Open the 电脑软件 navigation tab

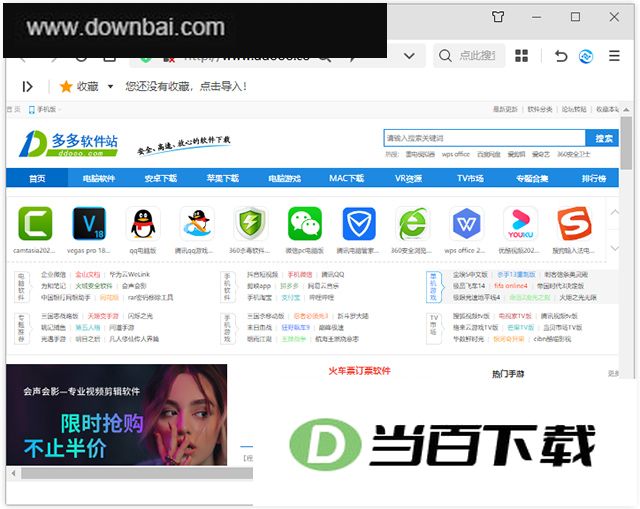click(99, 178)
